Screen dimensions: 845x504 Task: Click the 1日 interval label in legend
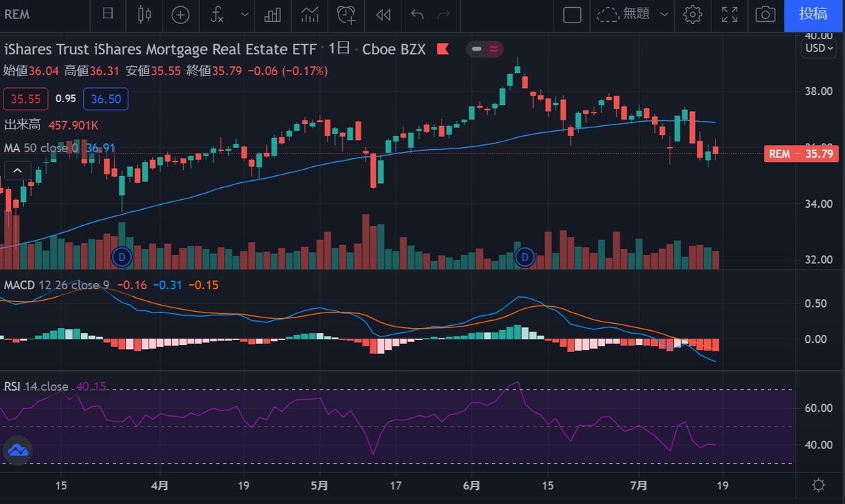click(339, 49)
